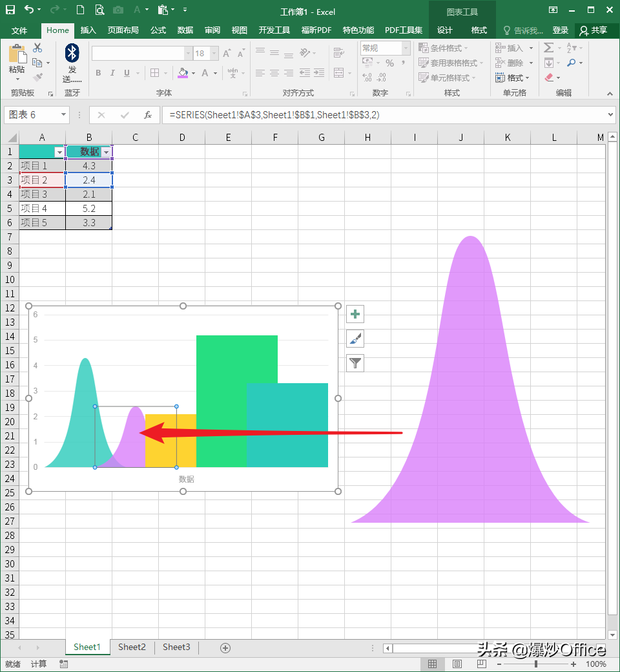The image size is (620, 672).
Task: Toggle align left
Action: point(260,73)
